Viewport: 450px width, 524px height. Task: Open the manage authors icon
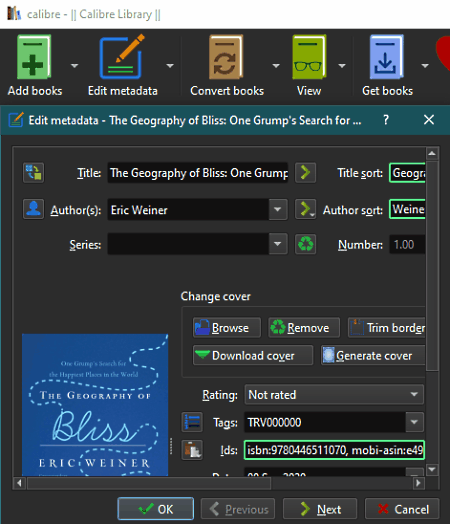(x=33, y=209)
